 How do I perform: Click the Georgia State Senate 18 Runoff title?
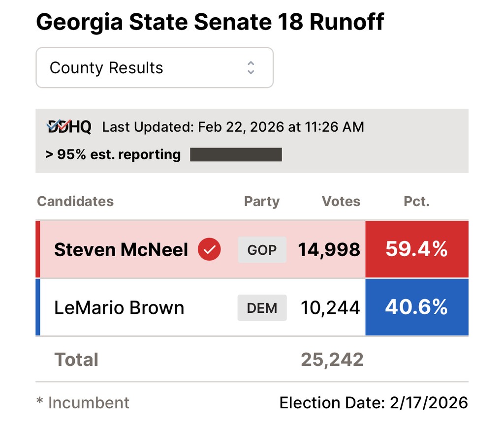point(210,22)
